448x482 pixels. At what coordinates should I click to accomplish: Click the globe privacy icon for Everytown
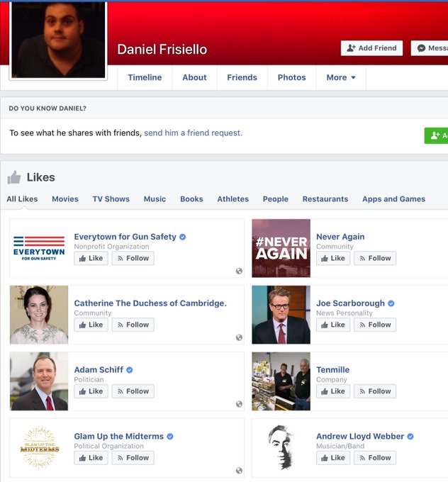(239, 271)
